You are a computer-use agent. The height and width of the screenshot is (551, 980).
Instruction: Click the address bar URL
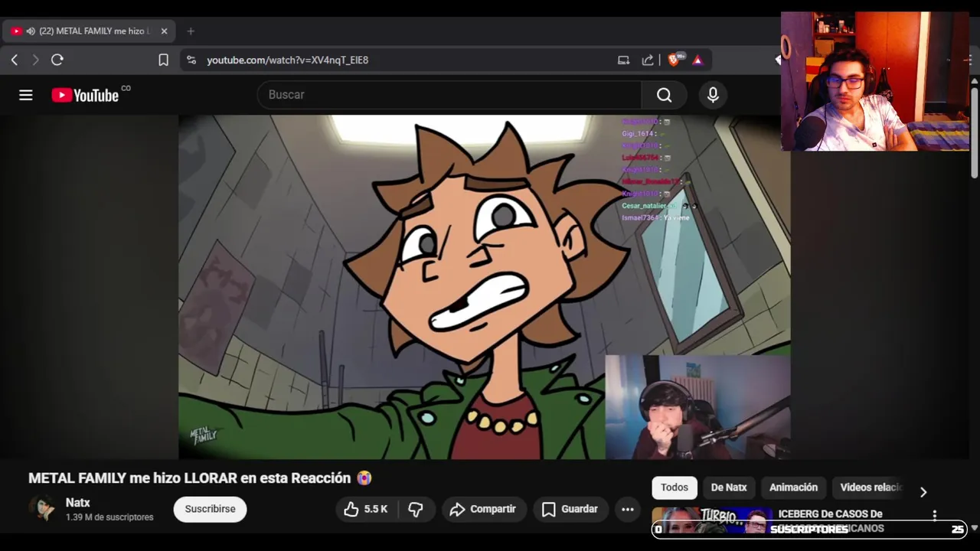click(287, 60)
